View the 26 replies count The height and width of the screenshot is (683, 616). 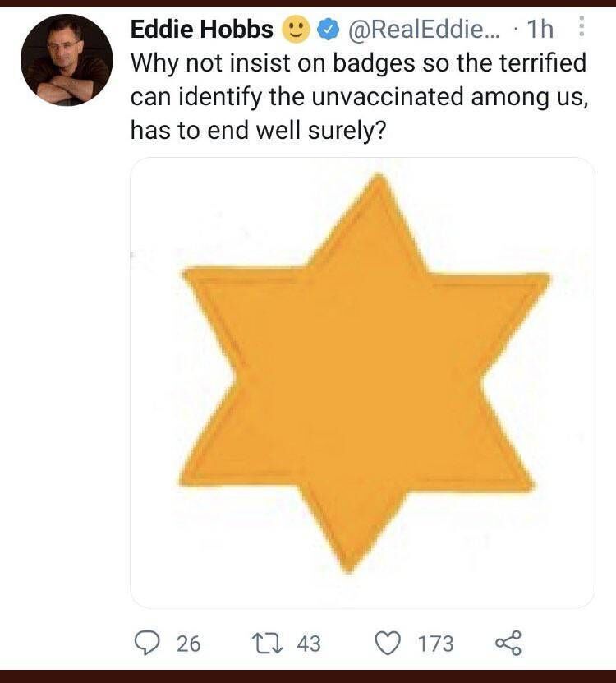pyautogui.click(x=188, y=643)
